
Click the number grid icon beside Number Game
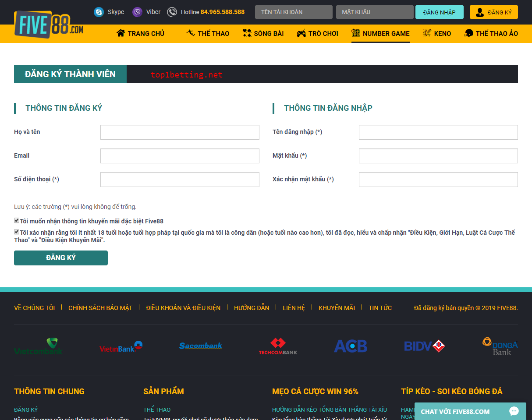pyautogui.click(x=355, y=33)
